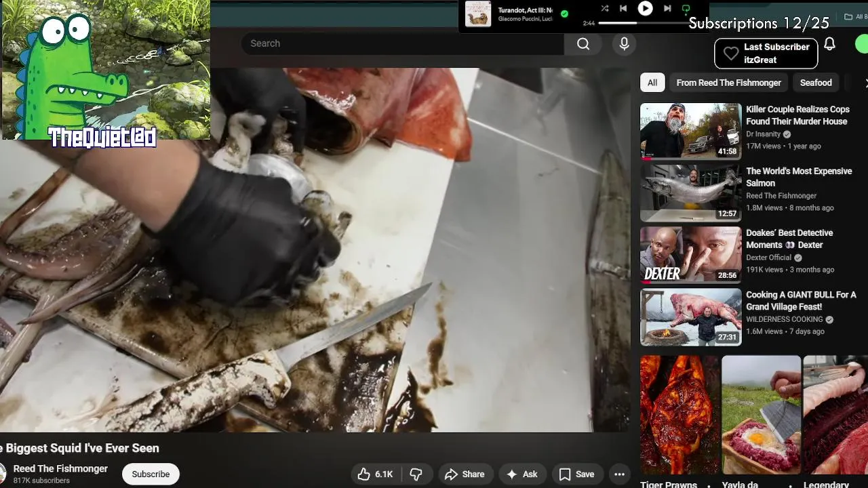Click the green saved-track checkmark in Spotify
Image resolution: width=868 pixels, height=488 pixels.
[564, 14]
